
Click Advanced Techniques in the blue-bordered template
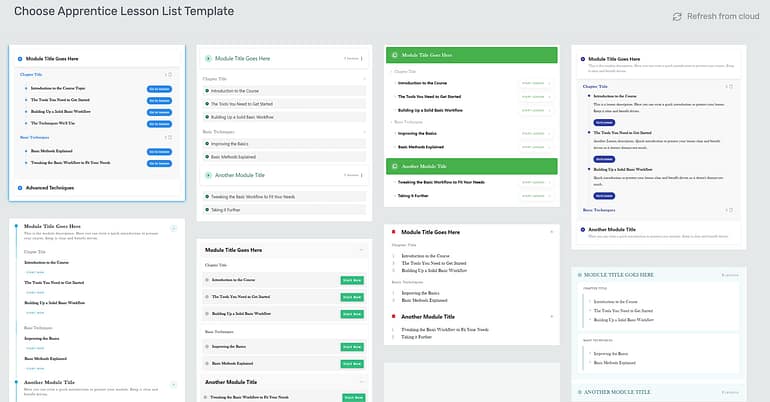tap(50, 188)
